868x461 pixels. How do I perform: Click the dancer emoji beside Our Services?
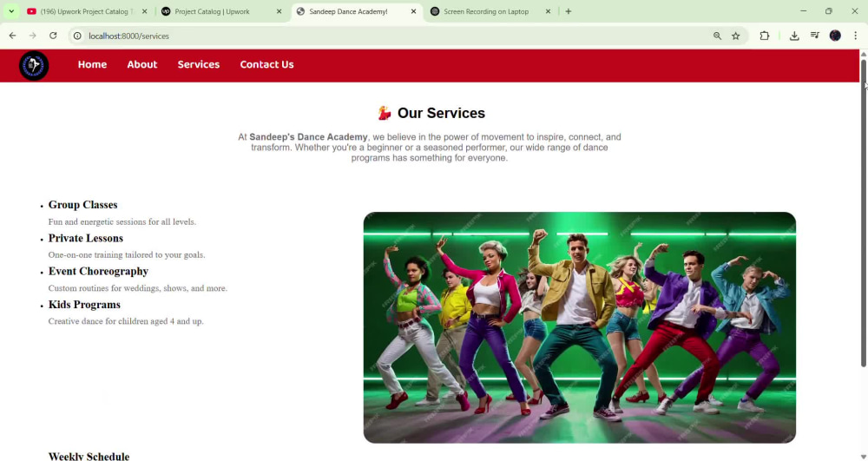(385, 113)
